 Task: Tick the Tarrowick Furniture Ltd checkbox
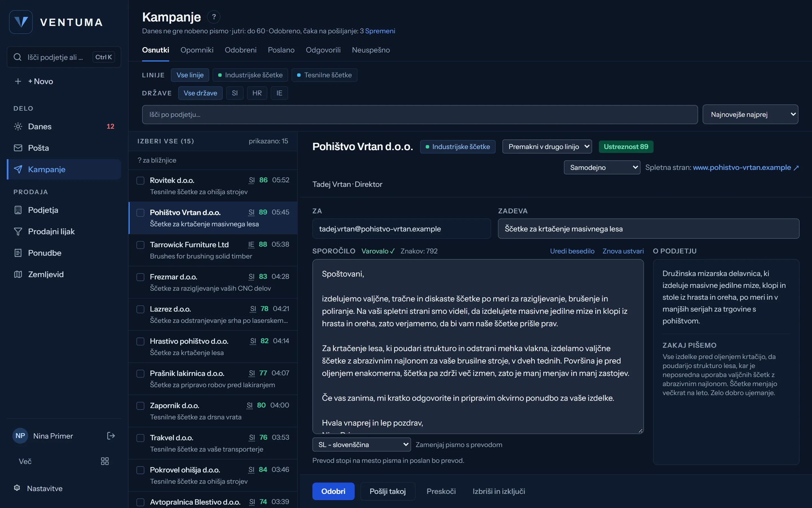[x=140, y=245]
